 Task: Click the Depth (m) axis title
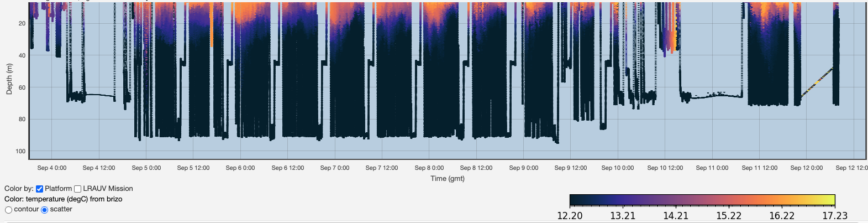(9, 79)
